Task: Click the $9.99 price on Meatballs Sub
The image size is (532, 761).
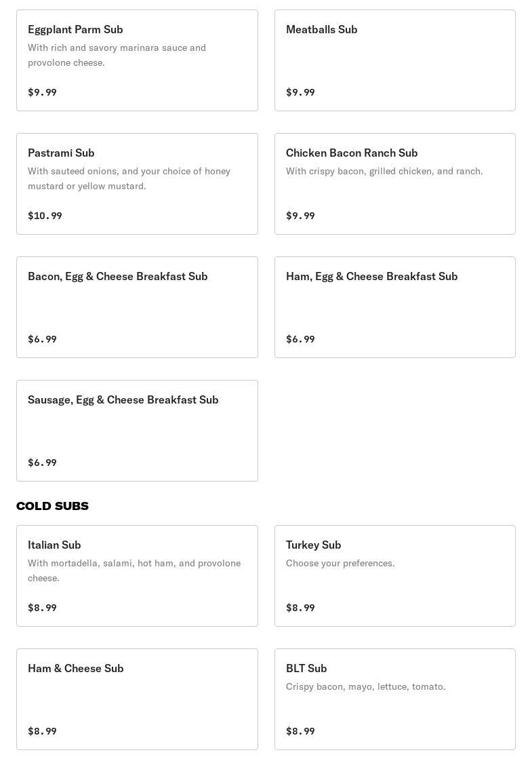Action: (300, 92)
